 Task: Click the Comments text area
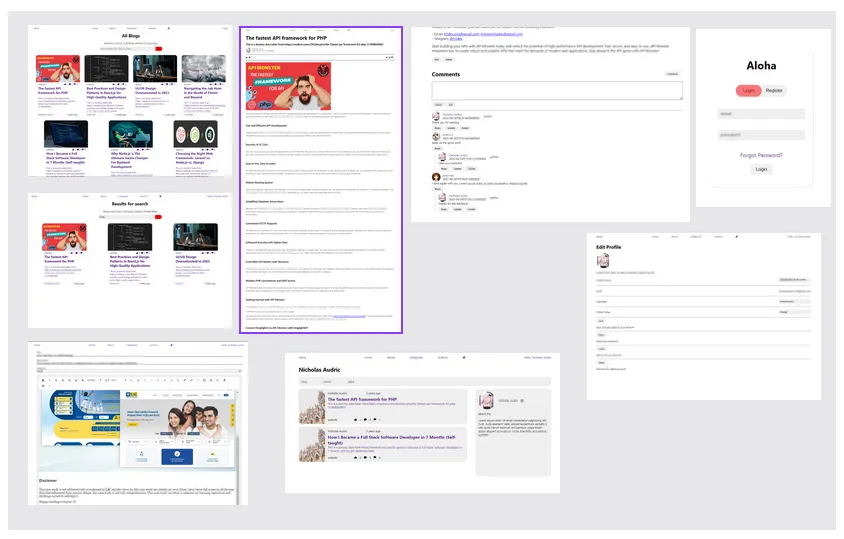pyautogui.click(x=557, y=90)
